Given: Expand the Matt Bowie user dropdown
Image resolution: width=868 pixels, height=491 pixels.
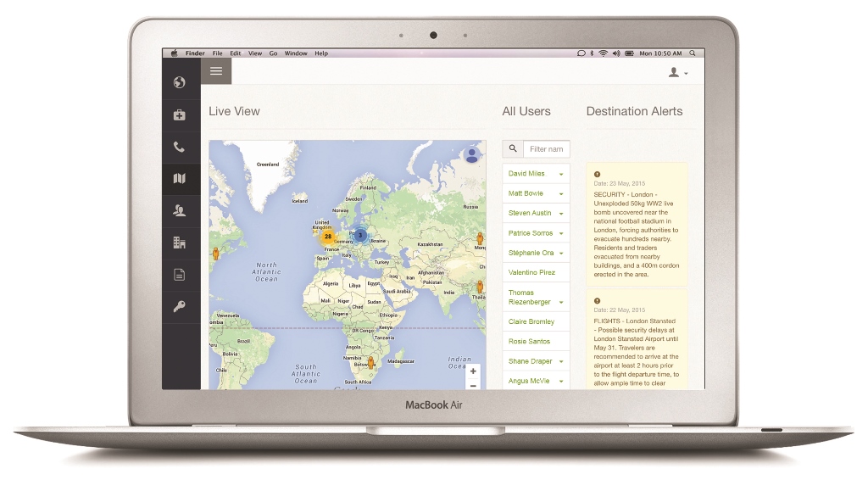Looking at the screenshot, I should pos(561,194).
